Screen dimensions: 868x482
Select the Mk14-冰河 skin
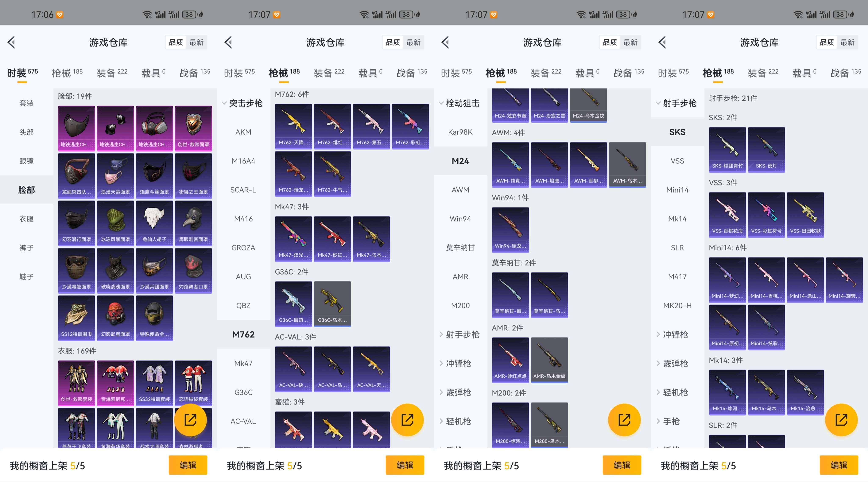pos(728,392)
